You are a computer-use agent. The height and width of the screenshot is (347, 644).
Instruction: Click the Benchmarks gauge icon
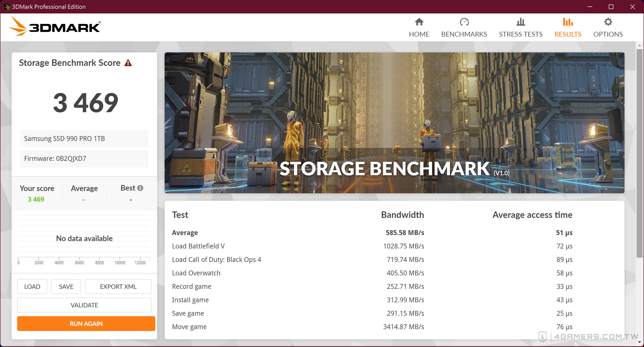click(x=464, y=22)
